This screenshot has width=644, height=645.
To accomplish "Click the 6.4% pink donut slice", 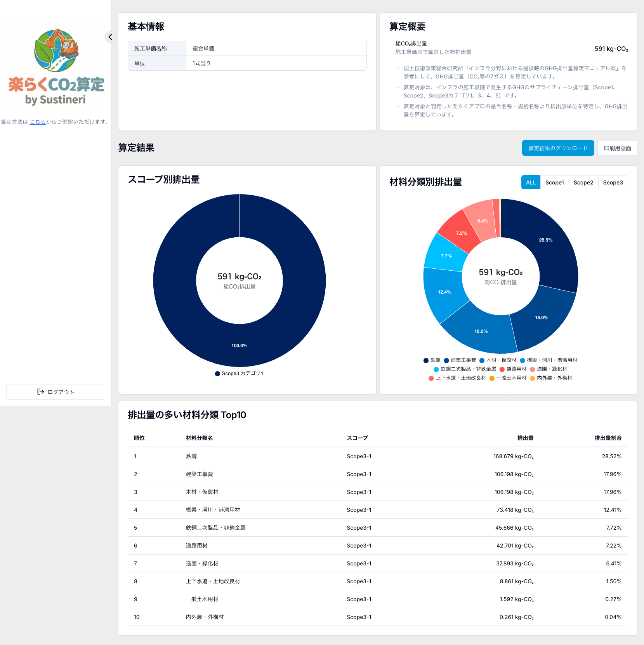I will tap(483, 221).
